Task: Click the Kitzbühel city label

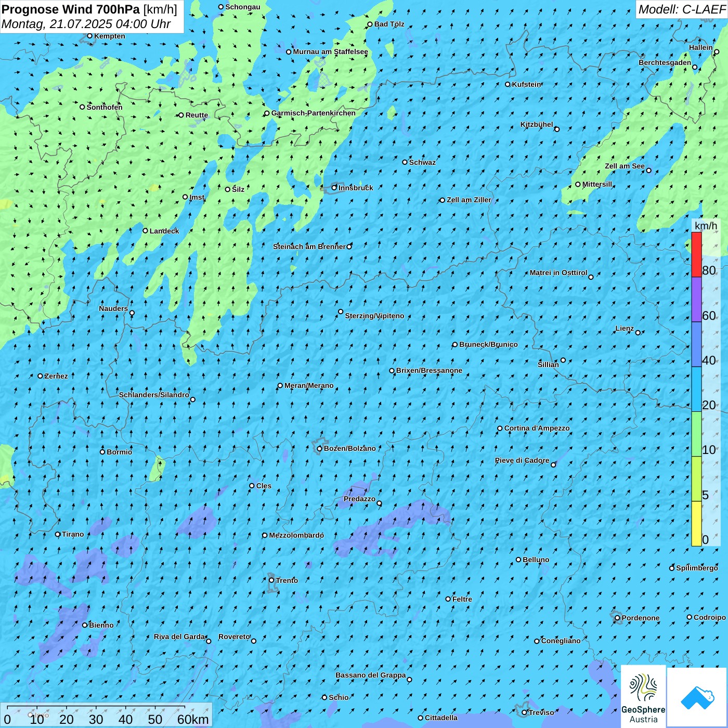Action: tap(537, 124)
